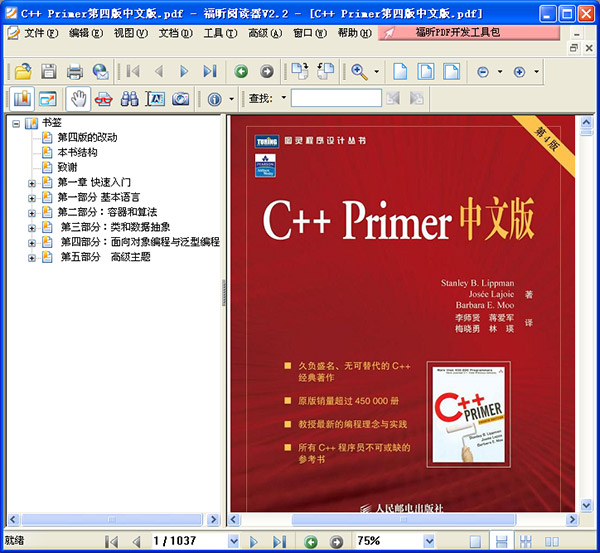Image resolution: width=600 pixels, height=553 pixels.
Task: Expand 第二部分：容器和算法 bookmark
Action: [x=32, y=213]
